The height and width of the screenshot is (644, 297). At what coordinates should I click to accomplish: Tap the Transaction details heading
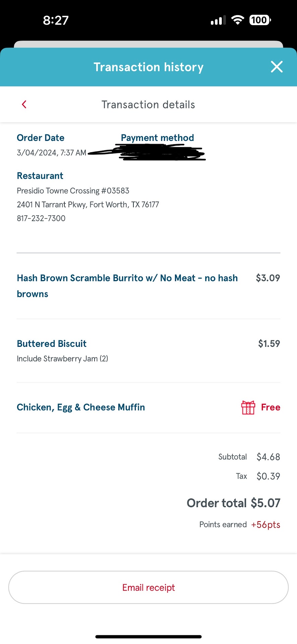148,105
